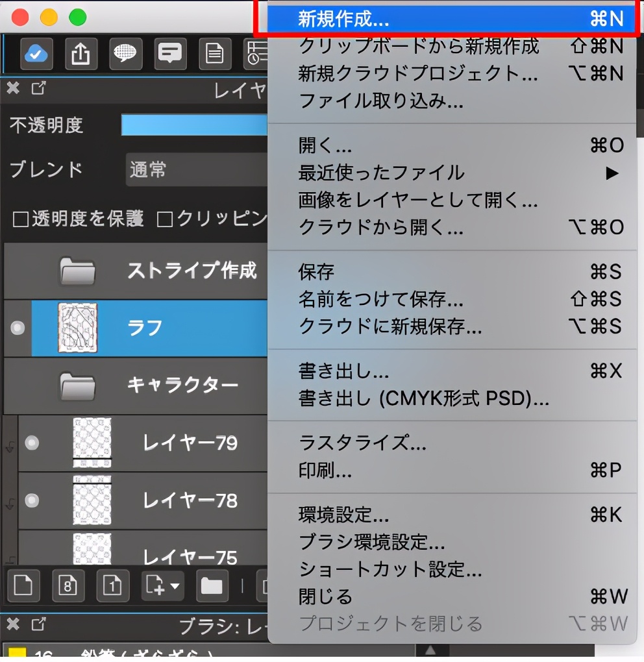
Task: Click the share/export arrow toolbar icon
Action: pos(81,54)
